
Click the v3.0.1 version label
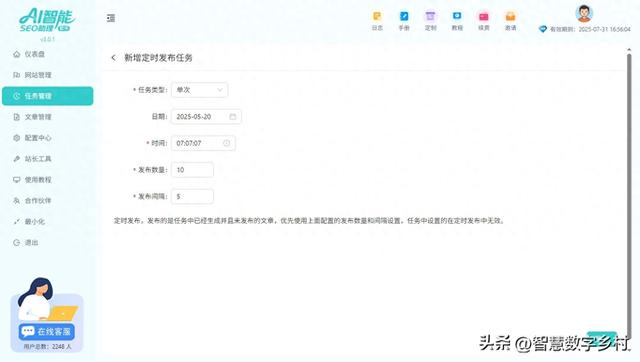[47, 39]
